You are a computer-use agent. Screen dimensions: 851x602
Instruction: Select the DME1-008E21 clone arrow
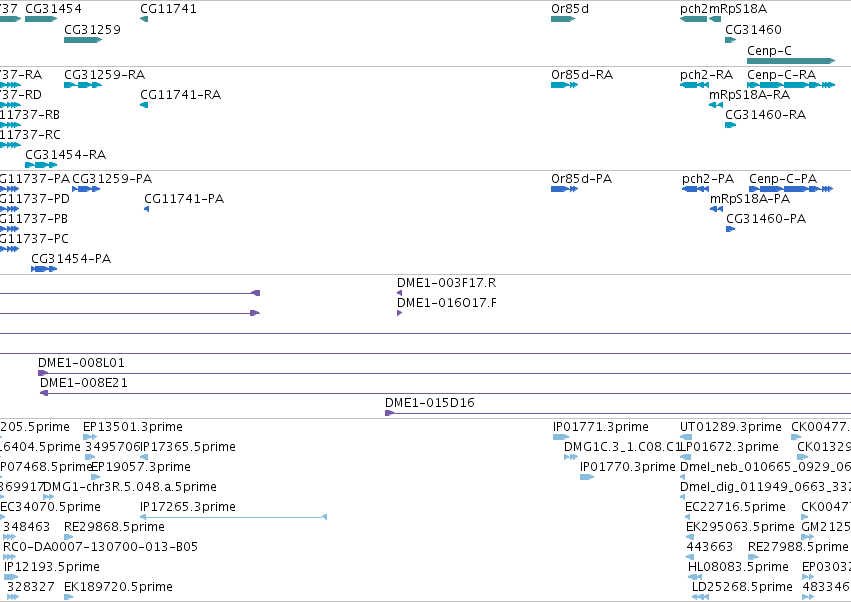tap(44, 393)
